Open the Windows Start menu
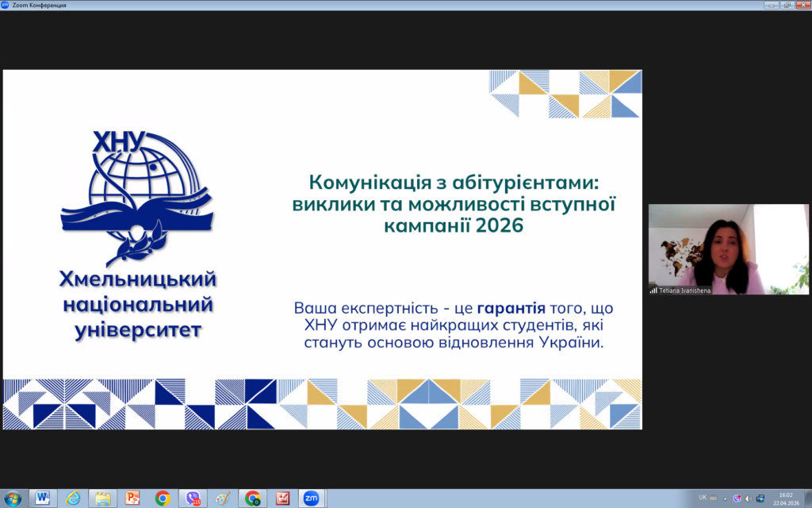Image resolution: width=812 pixels, height=508 pixels. 13,498
